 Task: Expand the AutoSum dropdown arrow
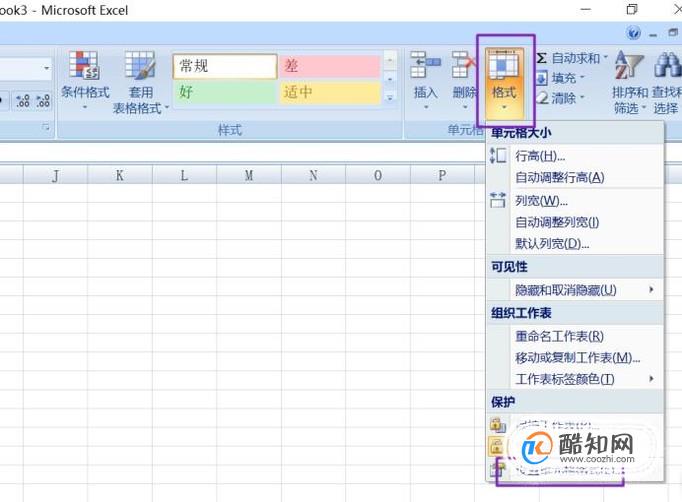[x=605, y=57]
